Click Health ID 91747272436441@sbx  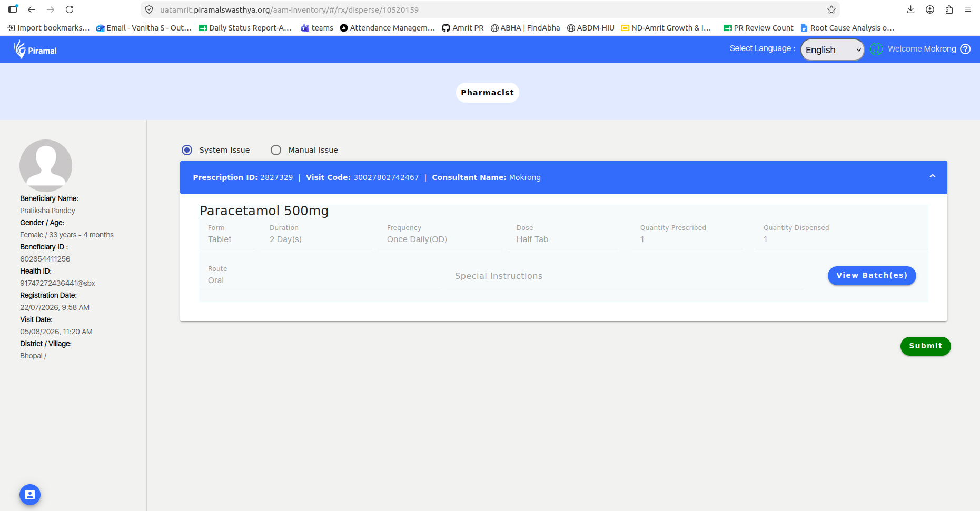(58, 283)
